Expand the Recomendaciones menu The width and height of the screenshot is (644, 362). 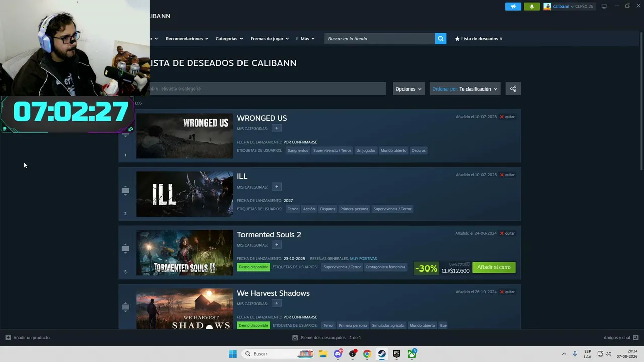(187, 39)
